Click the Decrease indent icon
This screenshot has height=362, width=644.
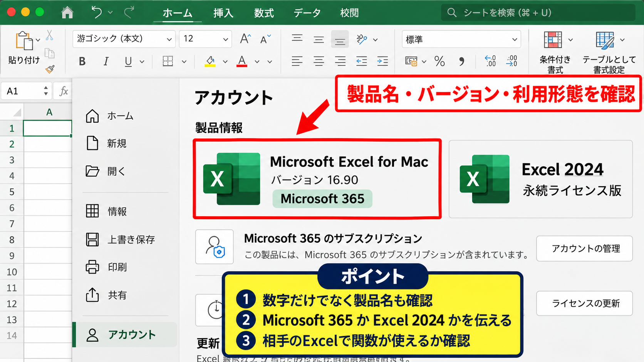click(361, 61)
